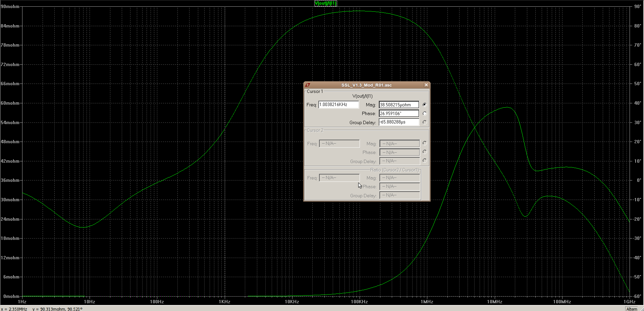The image size is (644, 311).
Task: Click the Cursor 2 Group Delay N/A field
Action: click(399, 161)
